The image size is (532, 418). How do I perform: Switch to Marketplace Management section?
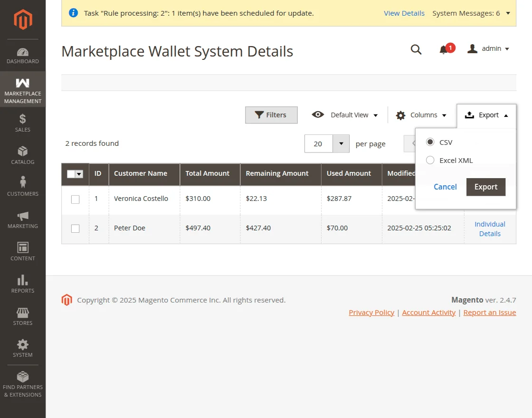point(22,90)
